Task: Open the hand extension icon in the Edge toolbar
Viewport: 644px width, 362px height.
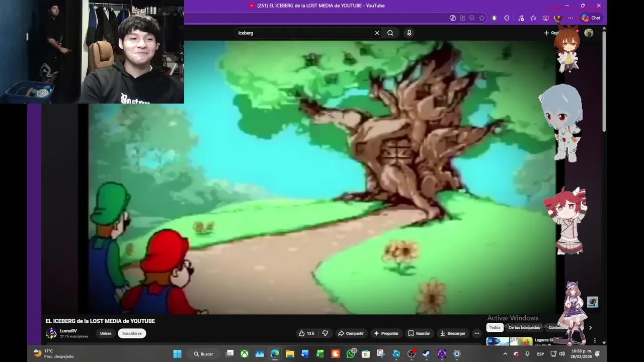Action: click(x=494, y=18)
